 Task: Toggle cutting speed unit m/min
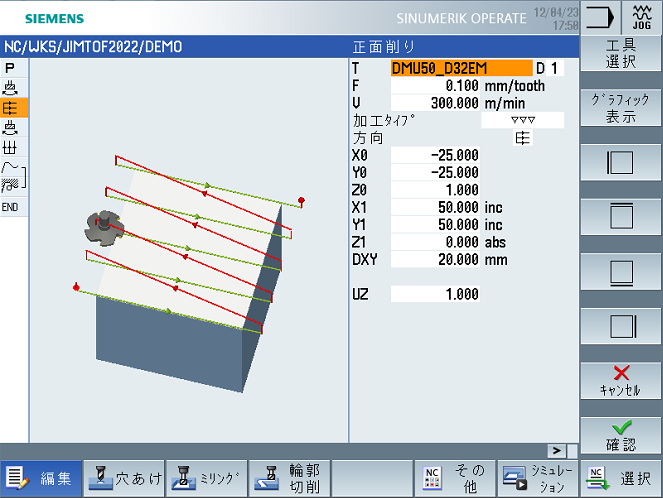point(507,103)
